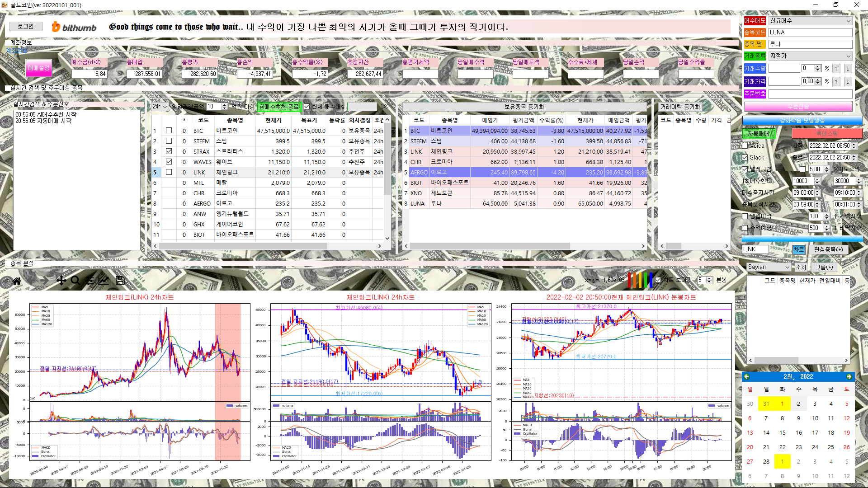Viewport: 868px width, 488px height.
Task: Open the Sayian group dropdown
Action: [x=768, y=267]
